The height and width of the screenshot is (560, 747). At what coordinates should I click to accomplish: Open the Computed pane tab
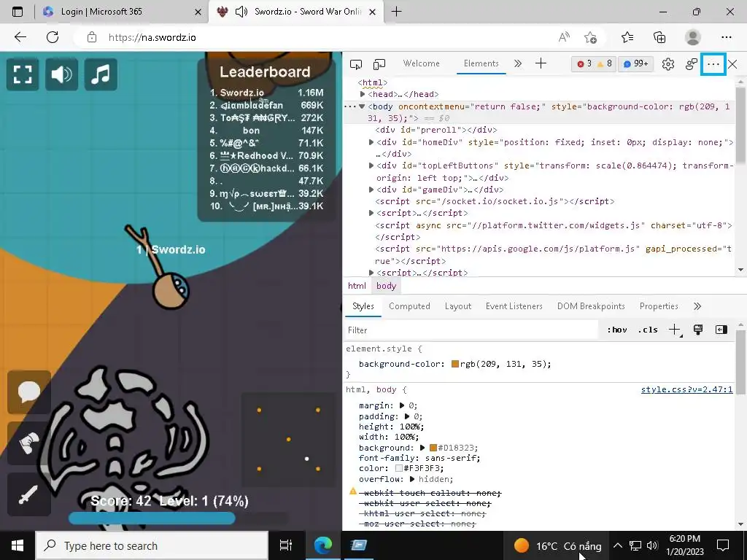click(409, 306)
